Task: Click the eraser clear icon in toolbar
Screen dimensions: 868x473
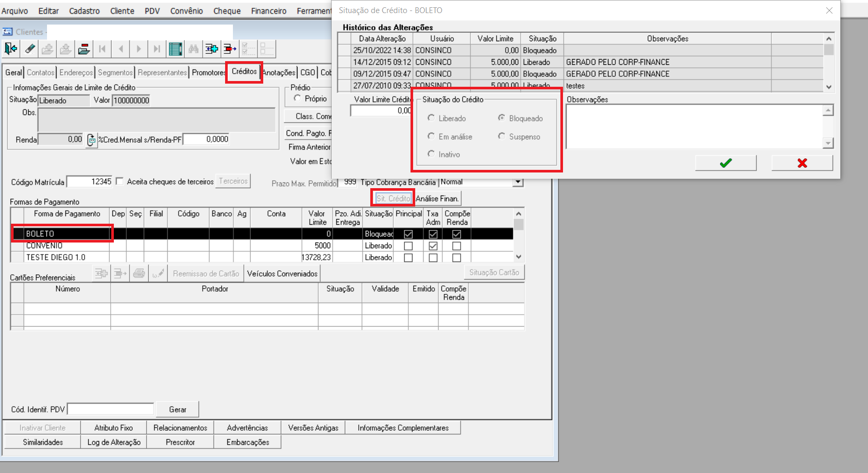Action: 30,49
